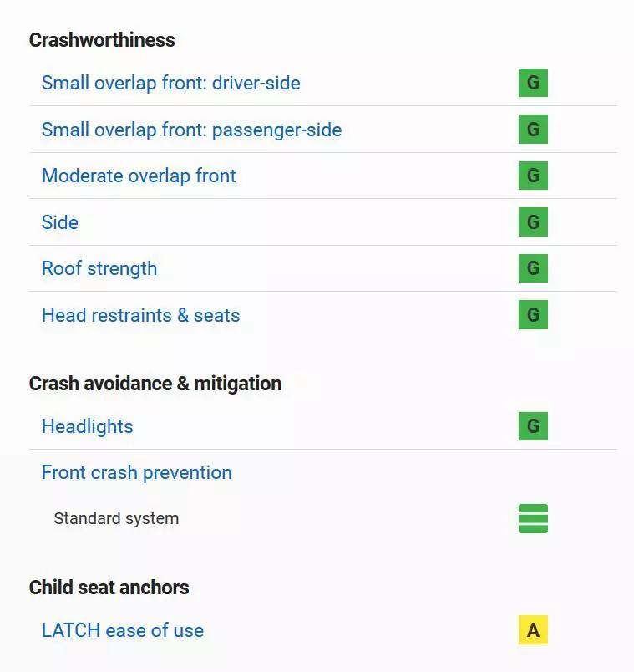This screenshot has width=634, height=672.
Task: Open Small overlap front: driver-side link
Action: tap(170, 84)
